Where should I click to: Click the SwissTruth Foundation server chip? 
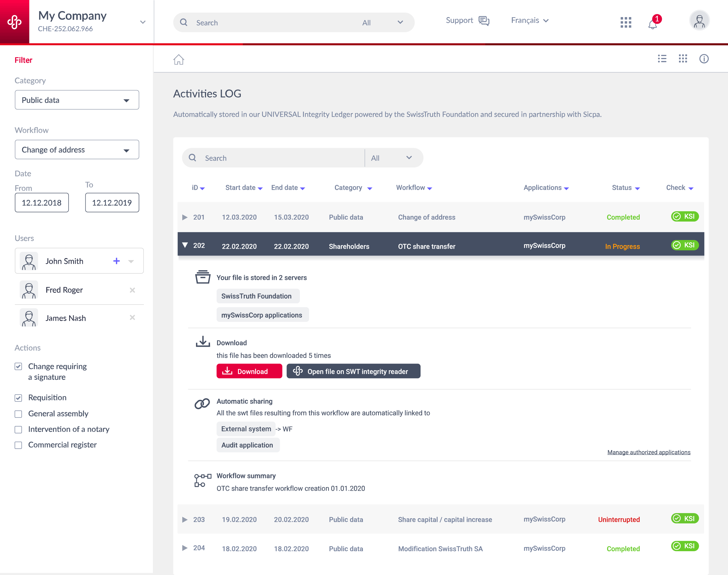tap(258, 296)
